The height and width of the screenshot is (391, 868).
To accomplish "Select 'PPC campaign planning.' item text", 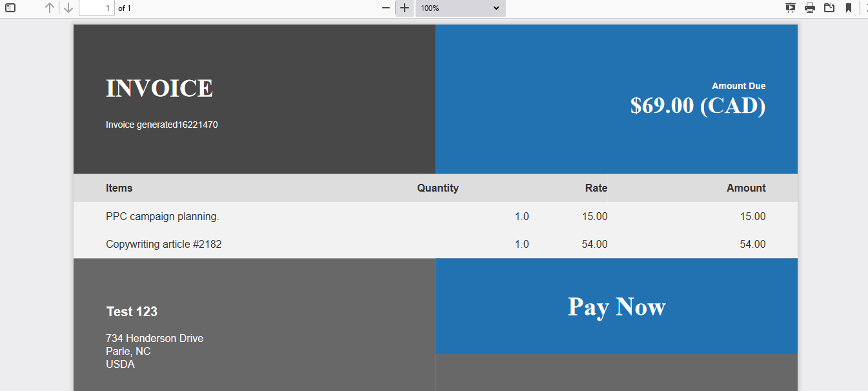I will (x=163, y=216).
